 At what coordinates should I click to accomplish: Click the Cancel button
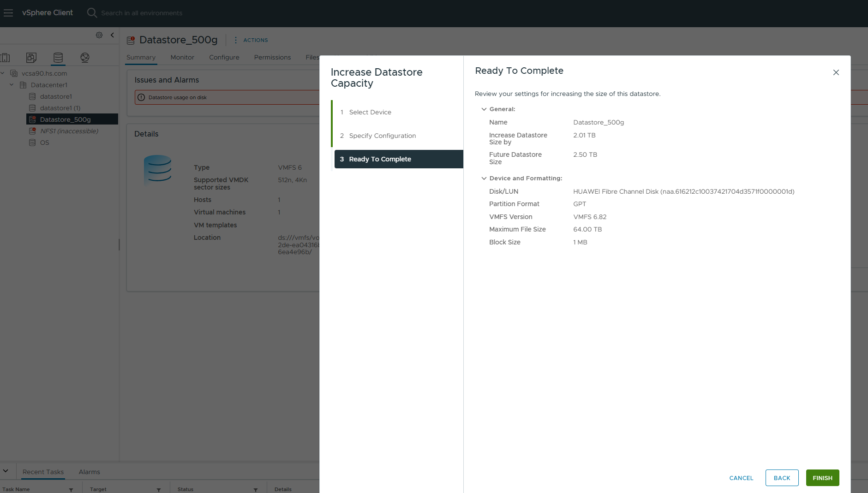pos(741,478)
